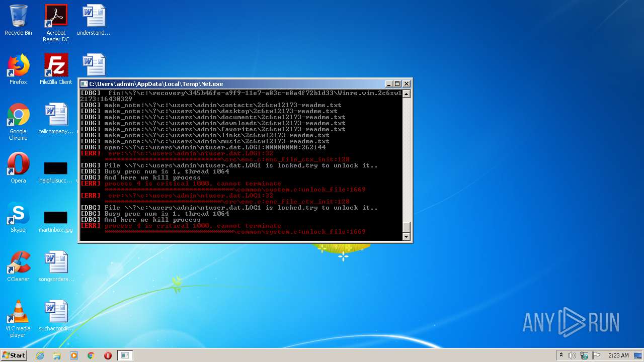Click 'make_note' downloads readme line
644x362 pixels.
tap(213, 123)
